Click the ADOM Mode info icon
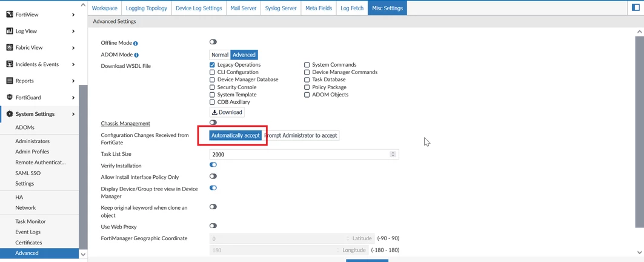Viewport: 644px width, 262px height. 136,55
